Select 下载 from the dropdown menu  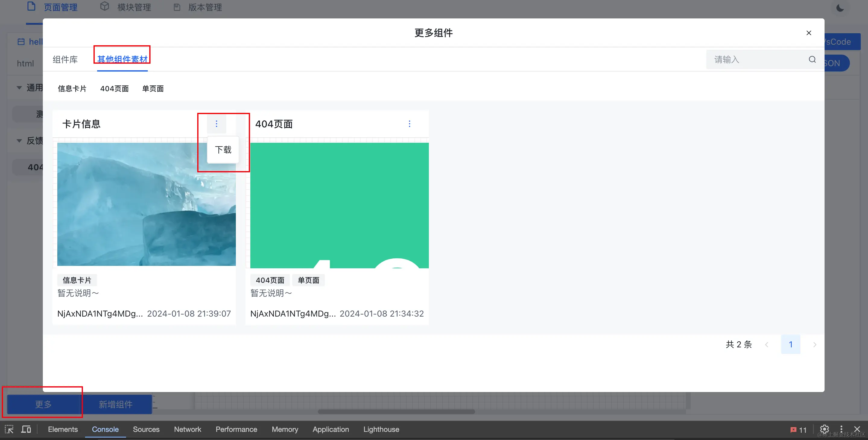coord(223,150)
